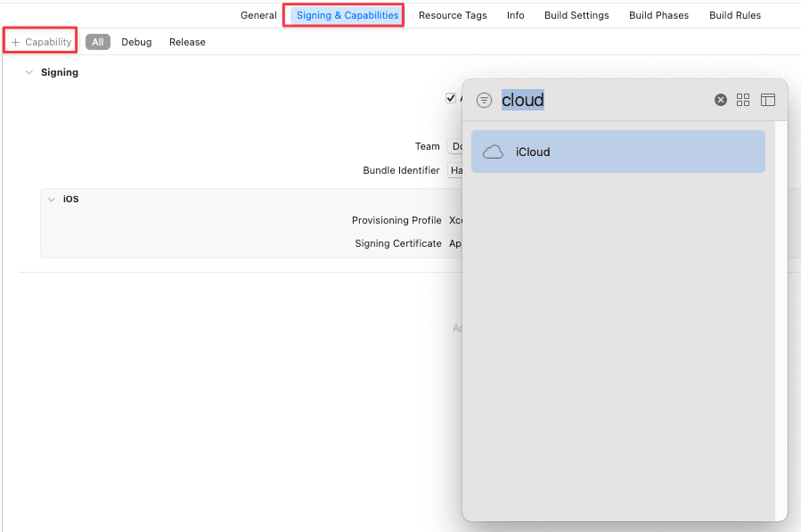
Task: Clear the capability search text
Action: click(720, 100)
